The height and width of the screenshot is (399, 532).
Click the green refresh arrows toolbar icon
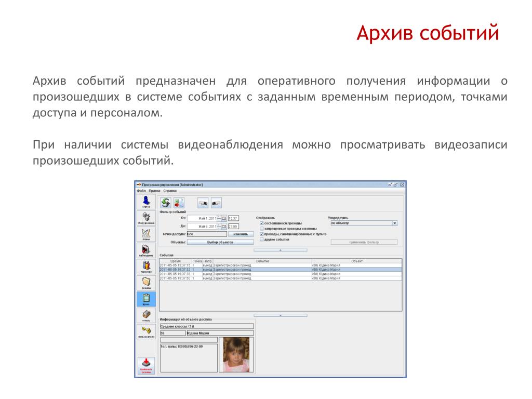click(166, 203)
